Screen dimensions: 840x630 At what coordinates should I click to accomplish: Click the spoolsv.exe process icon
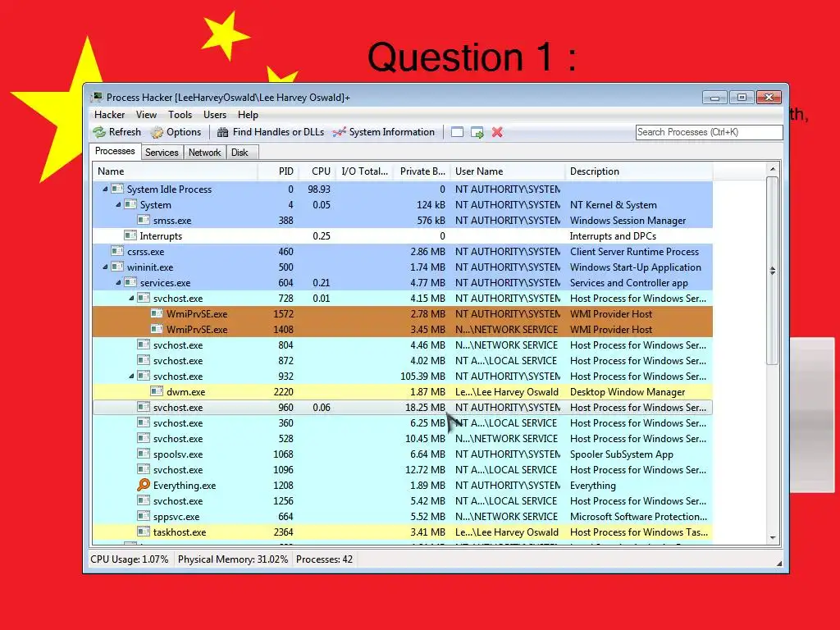(x=144, y=454)
